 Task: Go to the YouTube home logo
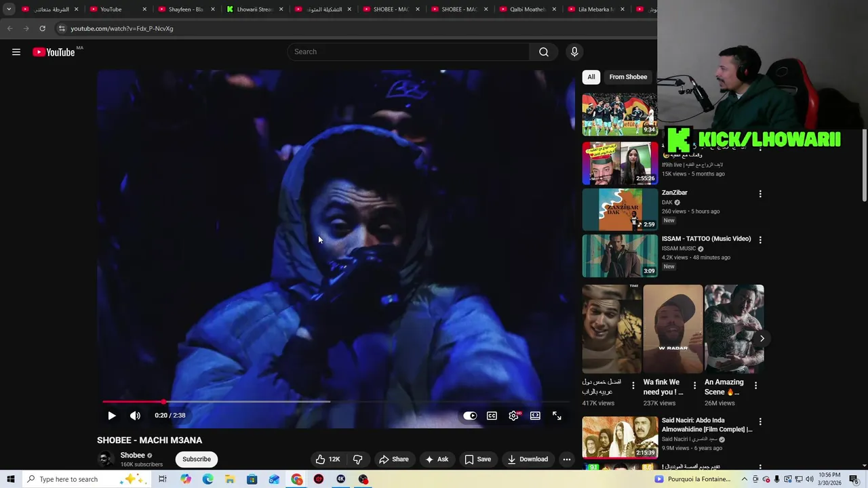click(54, 52)
